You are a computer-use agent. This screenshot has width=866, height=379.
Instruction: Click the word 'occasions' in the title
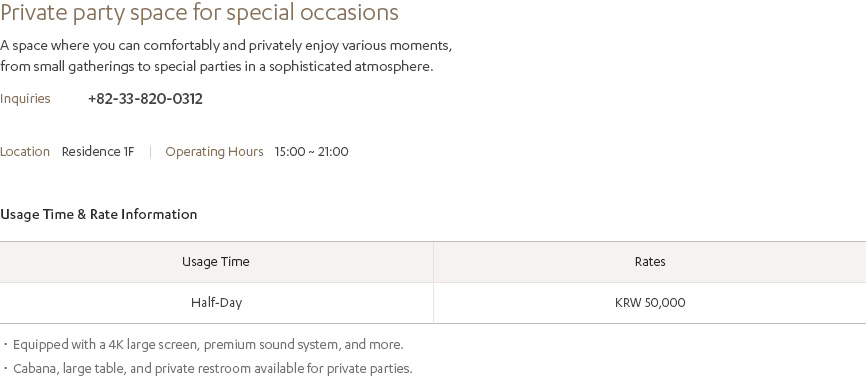coord(349,13)
